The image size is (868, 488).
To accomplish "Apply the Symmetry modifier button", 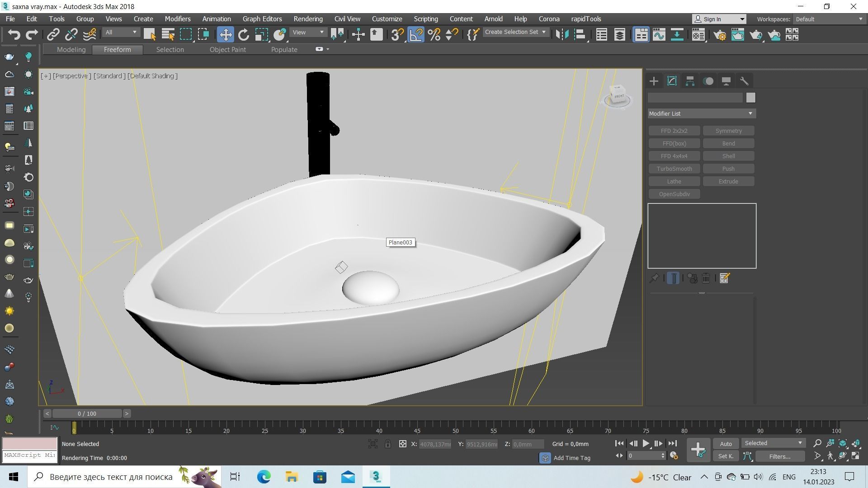I will [x=728, y=131].
